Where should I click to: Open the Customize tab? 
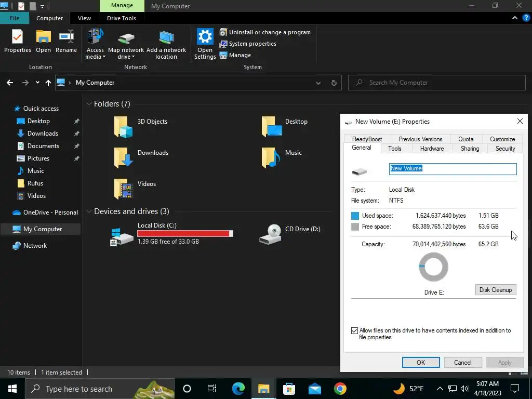(502, 139)
